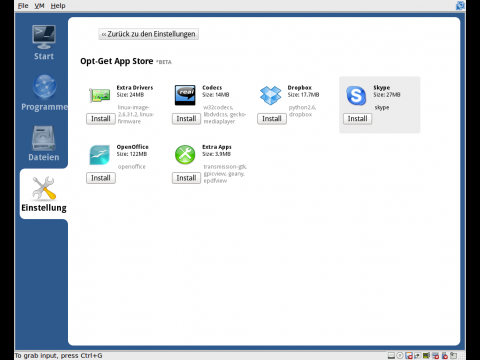Click the 'To grab input' status message

(58, 356)
